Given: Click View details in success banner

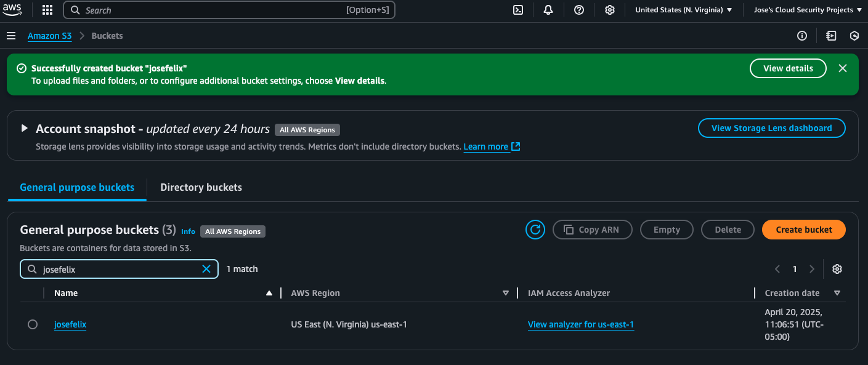Looking at the screenshot, I should (788, 68).
